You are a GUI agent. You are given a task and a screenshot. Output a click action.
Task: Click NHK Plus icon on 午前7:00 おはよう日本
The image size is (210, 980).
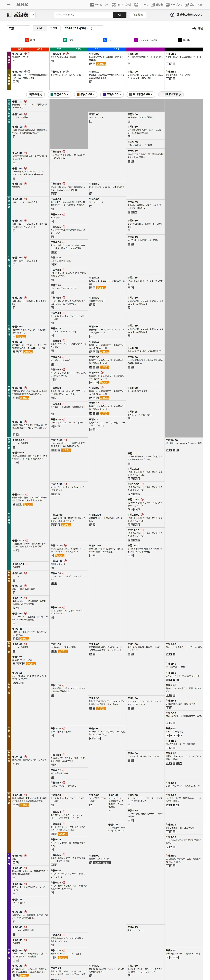(26, 258)
